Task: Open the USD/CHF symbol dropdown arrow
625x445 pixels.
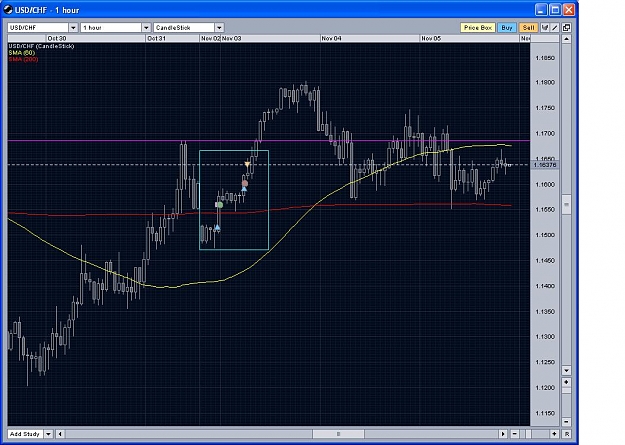Action: coord(73,28)
